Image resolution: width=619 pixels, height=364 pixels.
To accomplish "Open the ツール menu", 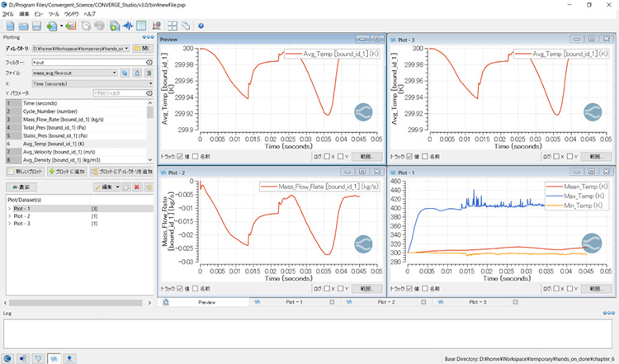I will pos(54,14).
